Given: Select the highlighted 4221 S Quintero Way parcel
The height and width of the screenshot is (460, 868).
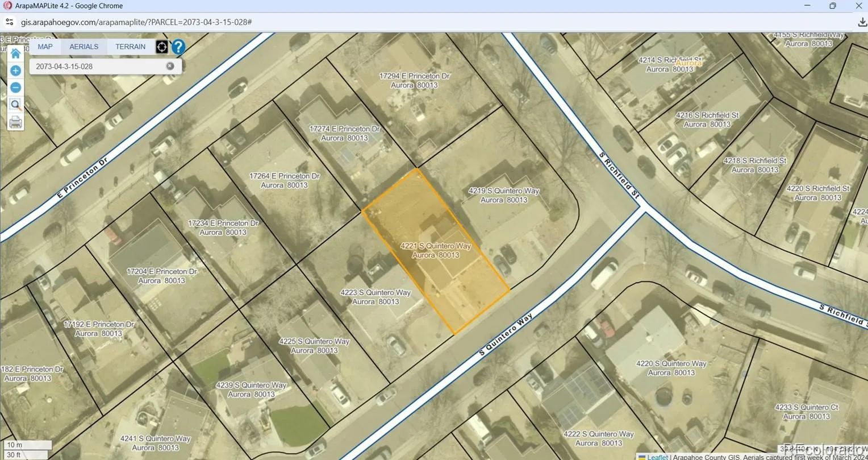Looking at the screenshot, I should click(436, 251).
